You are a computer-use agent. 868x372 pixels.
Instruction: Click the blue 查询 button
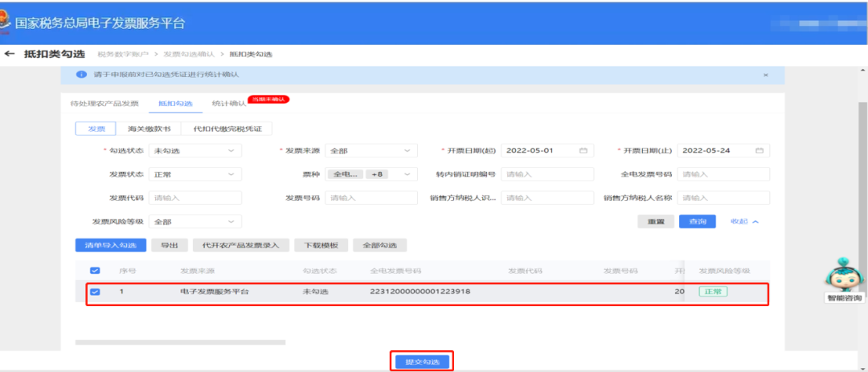(697, 221)
